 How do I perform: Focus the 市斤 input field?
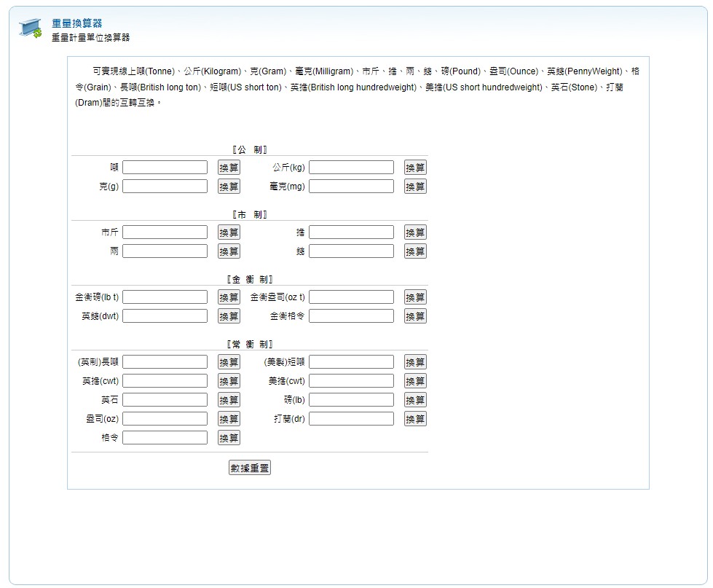165,232
